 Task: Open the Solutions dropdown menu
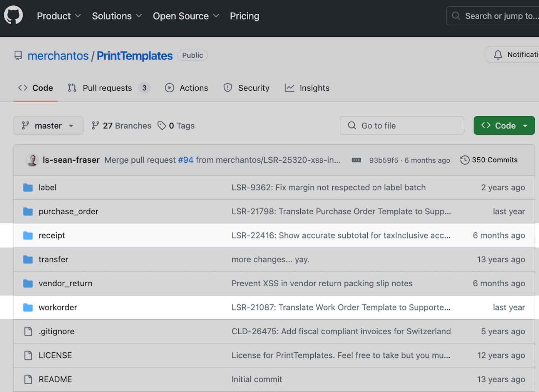pos(117,16)
